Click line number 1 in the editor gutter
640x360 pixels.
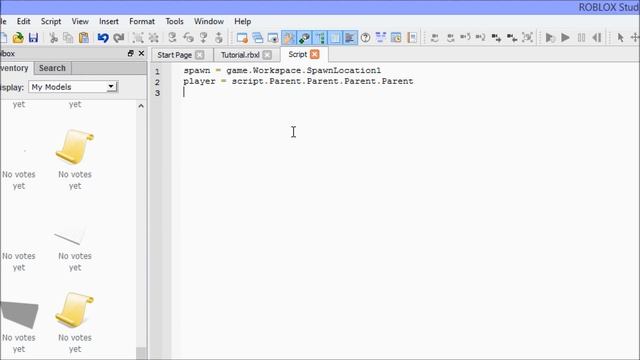157,71
